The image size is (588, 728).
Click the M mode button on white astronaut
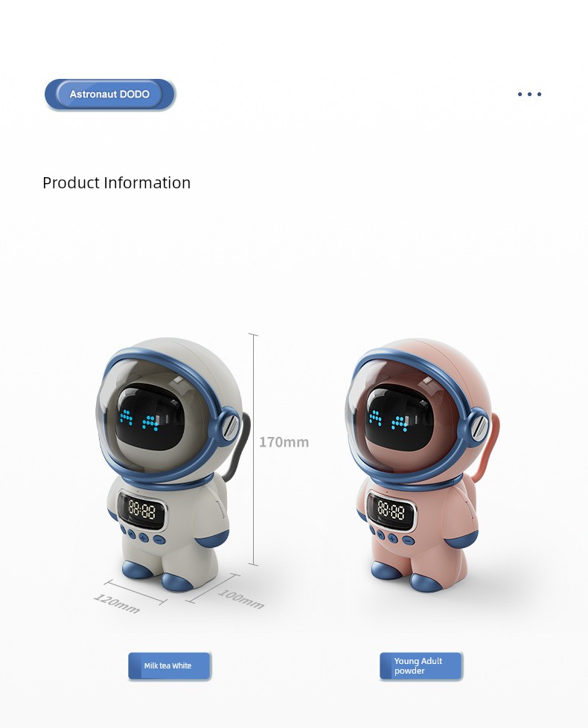pos(132,534)
